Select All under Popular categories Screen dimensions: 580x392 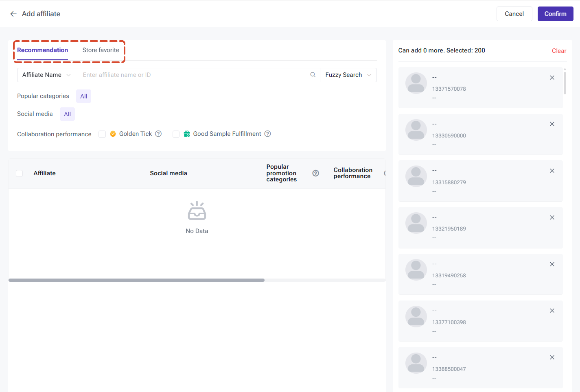coord(83,96)
